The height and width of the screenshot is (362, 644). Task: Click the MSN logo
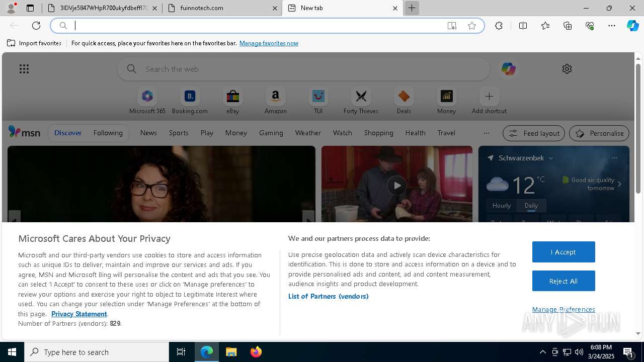24,132
